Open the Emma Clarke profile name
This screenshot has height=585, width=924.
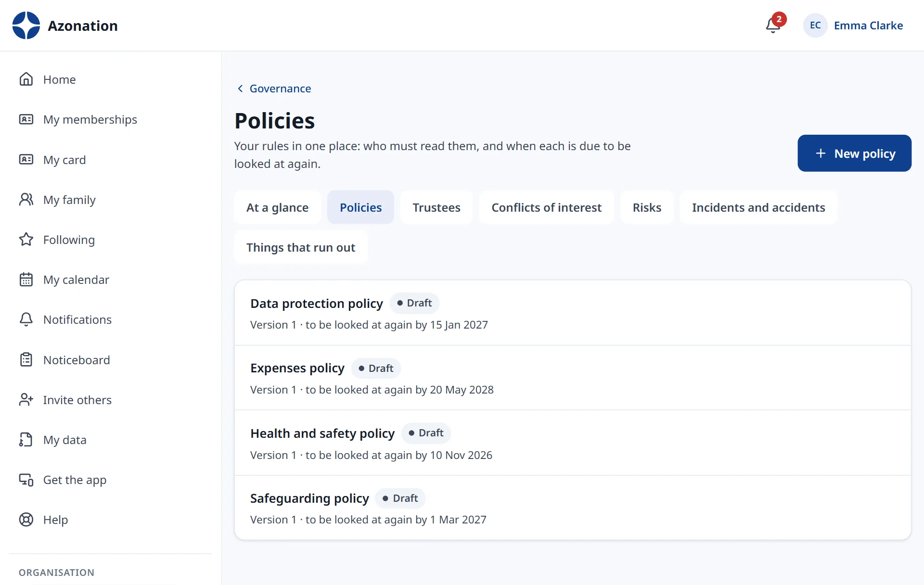pos(868,25)
